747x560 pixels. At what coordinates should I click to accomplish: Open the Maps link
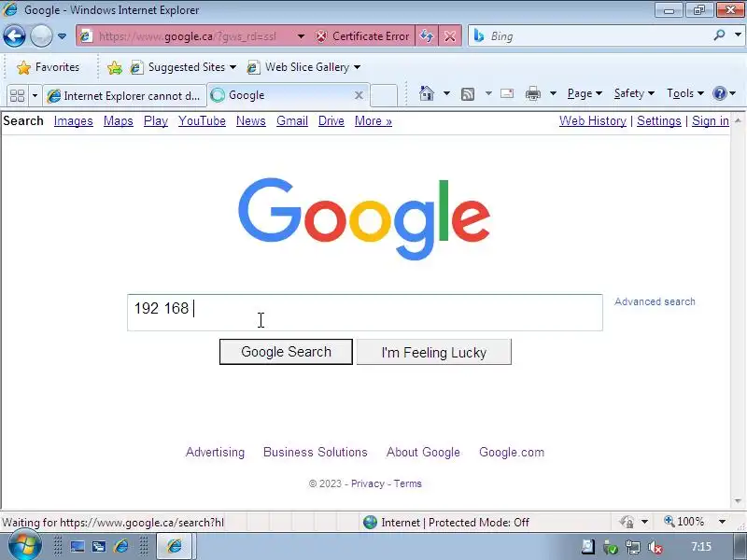(x=119, y=121)
